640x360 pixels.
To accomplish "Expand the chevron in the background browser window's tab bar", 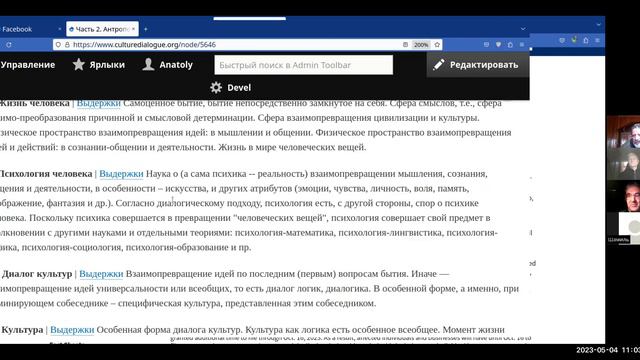I will [598, 24].
